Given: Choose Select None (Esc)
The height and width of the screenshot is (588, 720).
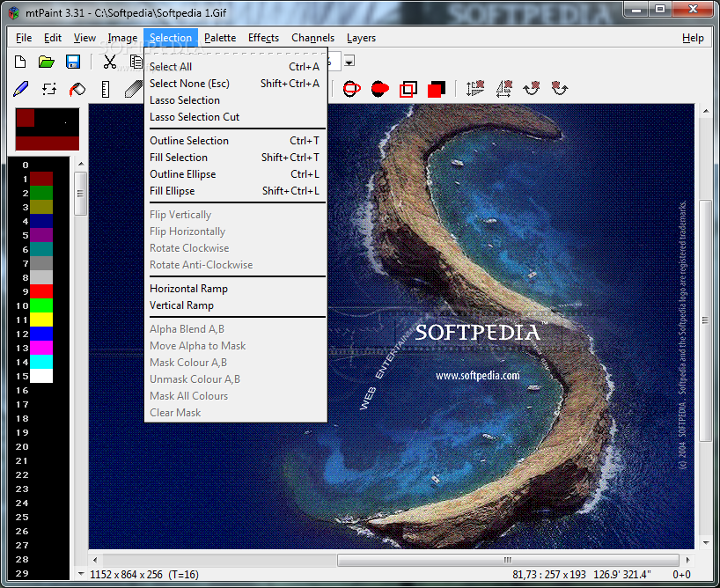Looking at the screenshot, I should click(x=235, y=84).
